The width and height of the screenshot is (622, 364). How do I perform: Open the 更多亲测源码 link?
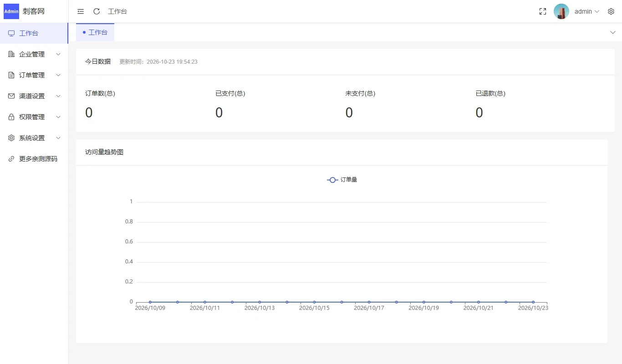tap(34, 159)
